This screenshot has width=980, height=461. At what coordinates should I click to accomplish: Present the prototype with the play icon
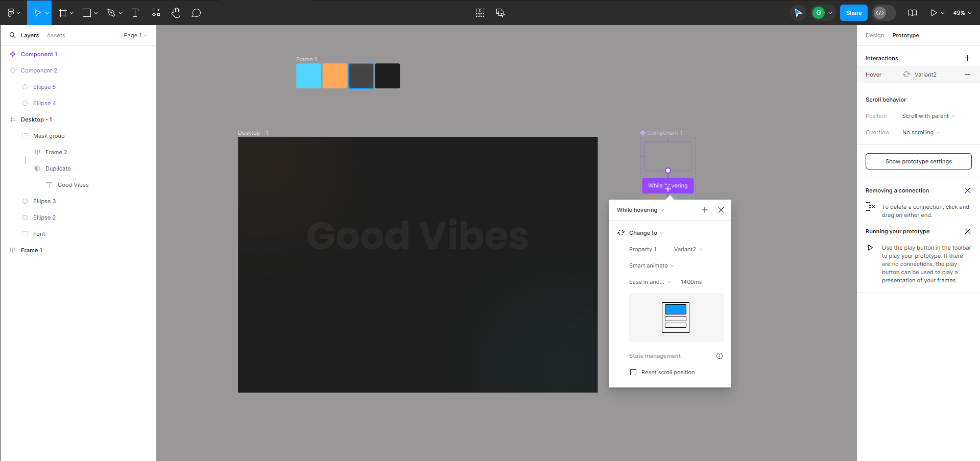click(934, 13)
